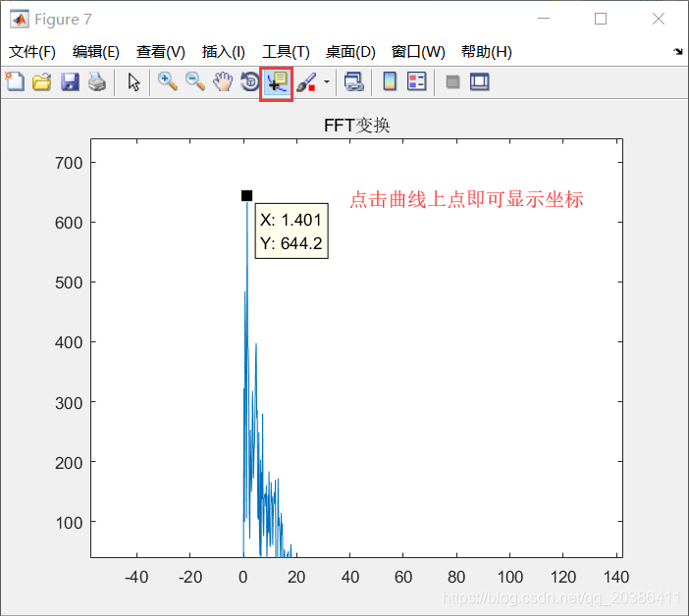Open the 查看(V) menu
The width and height of the screenshot is (689, 616).
161,52
